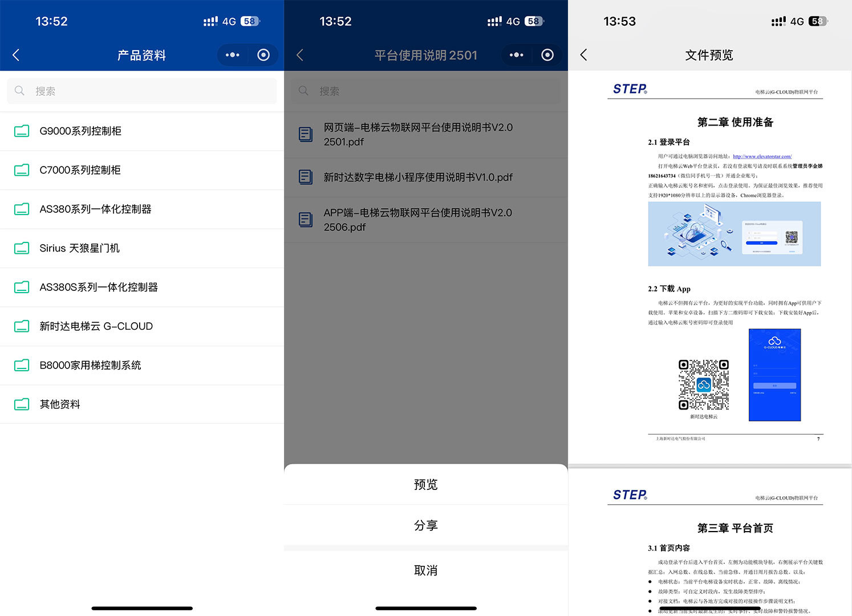Open the 新时达电梯云 G-CLOUD folder
Screen dimensions: 852x616
tap(96, 326)
